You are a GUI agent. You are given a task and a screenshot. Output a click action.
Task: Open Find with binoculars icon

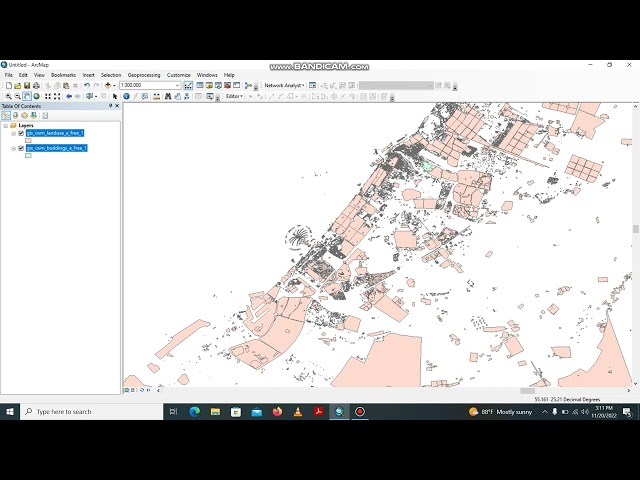point(168,96)
